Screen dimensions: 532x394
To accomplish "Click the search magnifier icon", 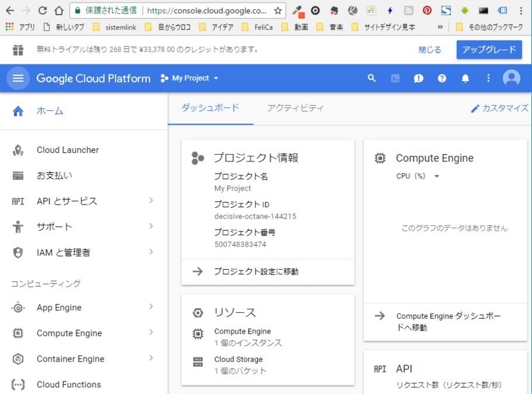I will (372, 78).
